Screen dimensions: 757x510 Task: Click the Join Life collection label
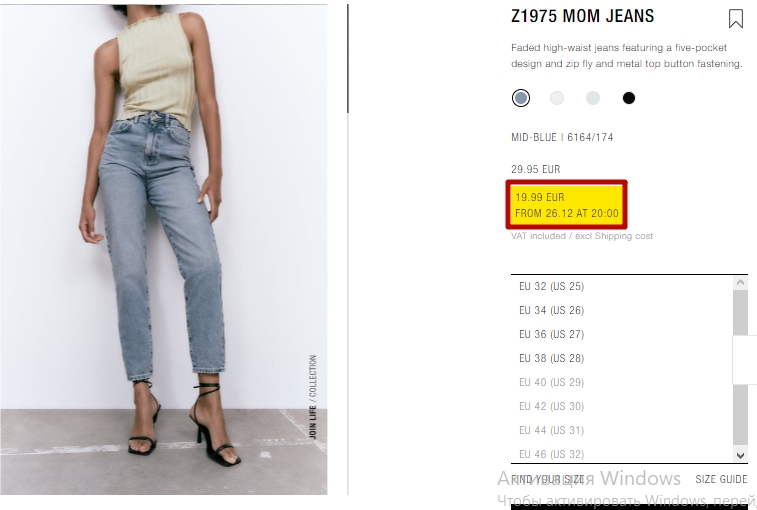tap(313, 397)
